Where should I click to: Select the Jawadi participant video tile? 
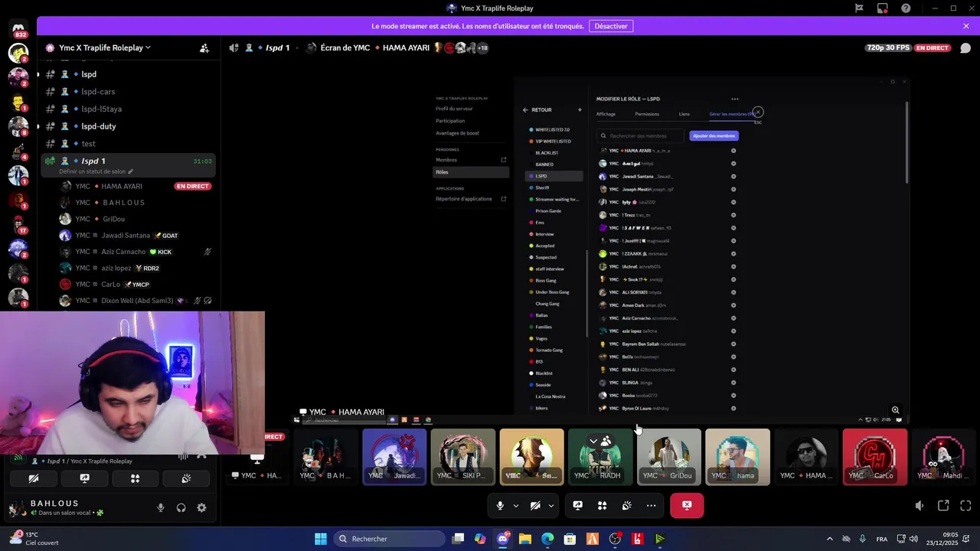[x=394, y=457]
